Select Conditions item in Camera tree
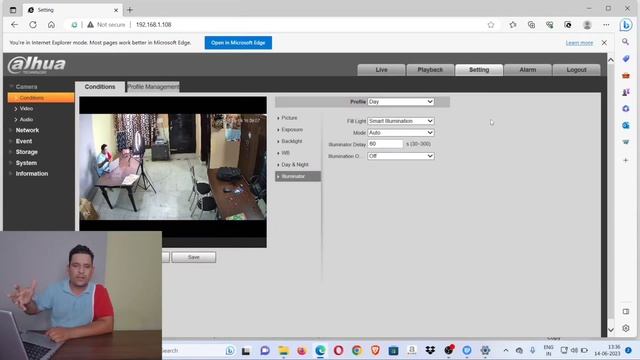 tap(41, 98)
